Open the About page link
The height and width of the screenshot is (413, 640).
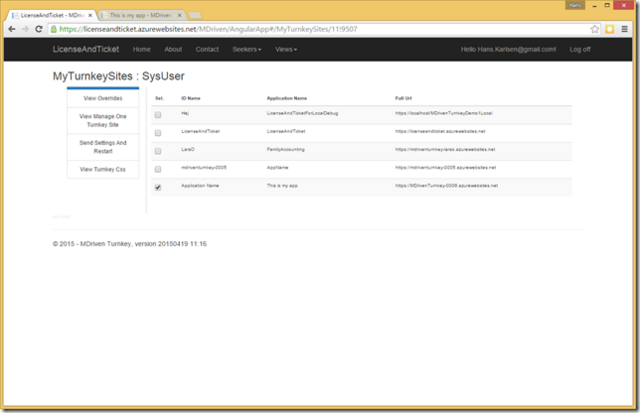coord(173,49)
